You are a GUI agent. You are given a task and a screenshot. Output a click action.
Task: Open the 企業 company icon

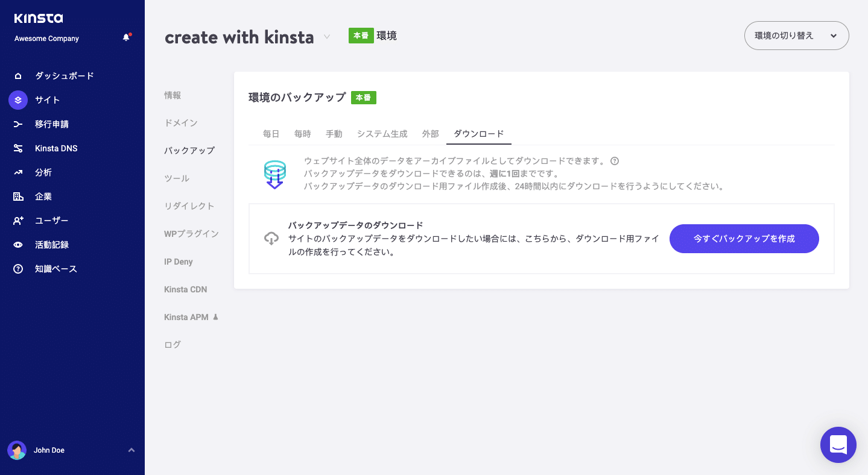pyautogui.click(x=19, y=196)
